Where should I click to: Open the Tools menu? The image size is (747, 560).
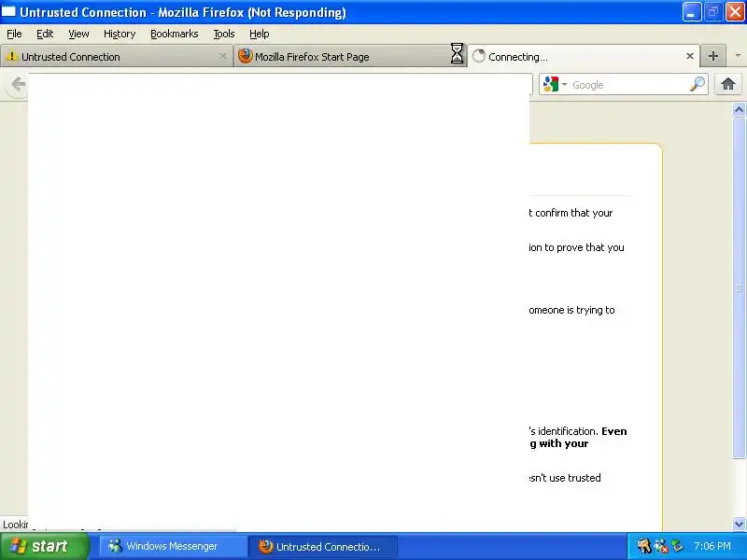tap(224, 34)
